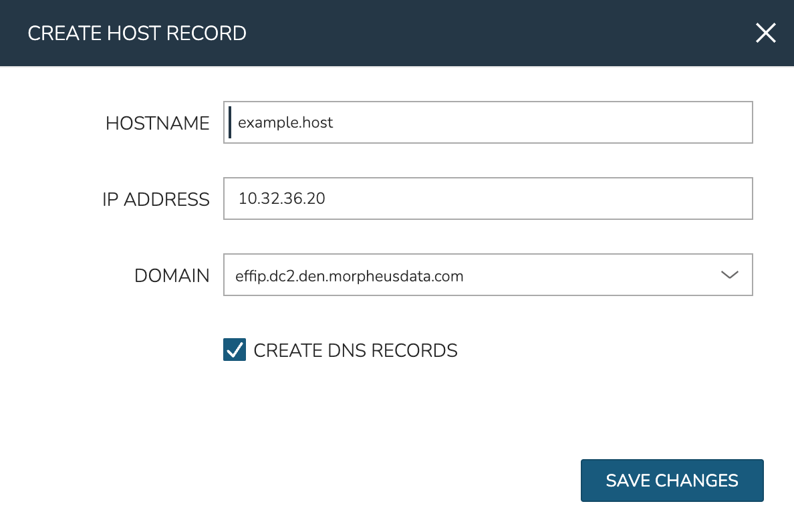Open the Domain combo box
Image resolution: width=794 pixels, height=532 pixels.
pyautogui.click(x=488, y=275)
